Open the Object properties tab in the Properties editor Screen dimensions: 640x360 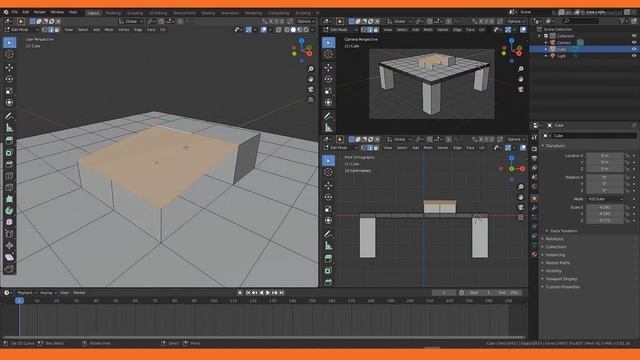pyautogui.click(x=534, y=198)
